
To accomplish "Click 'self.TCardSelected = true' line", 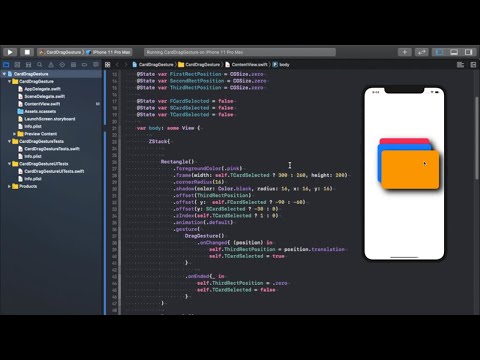I will click(247, 256).
